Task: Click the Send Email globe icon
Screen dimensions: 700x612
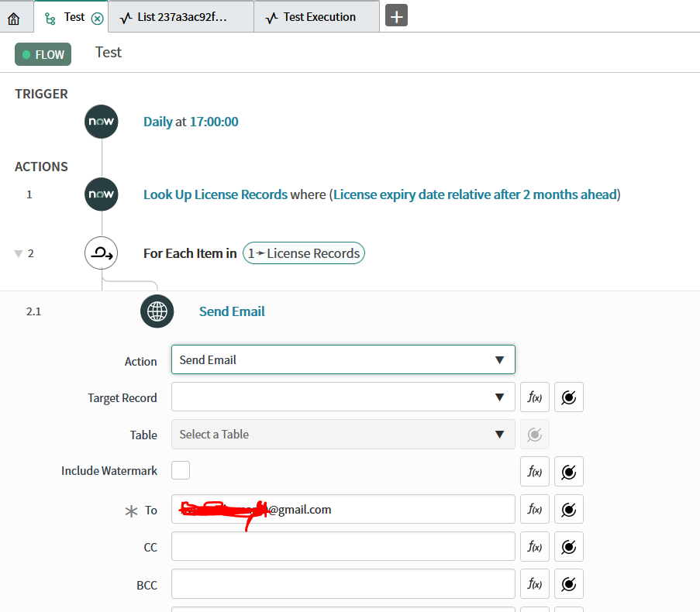Action: [157, 311]
